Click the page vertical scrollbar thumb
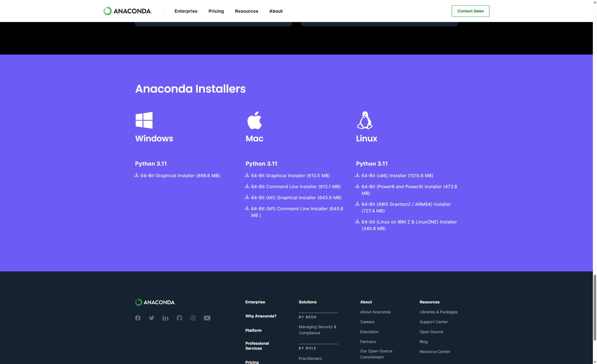Screen dimensions: 597x364 pos(595,307)
